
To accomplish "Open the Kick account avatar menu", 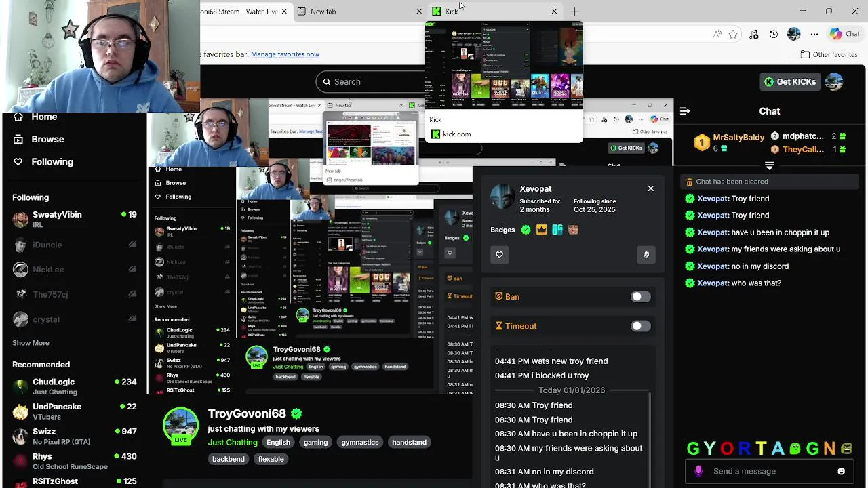I will point(834,81).
